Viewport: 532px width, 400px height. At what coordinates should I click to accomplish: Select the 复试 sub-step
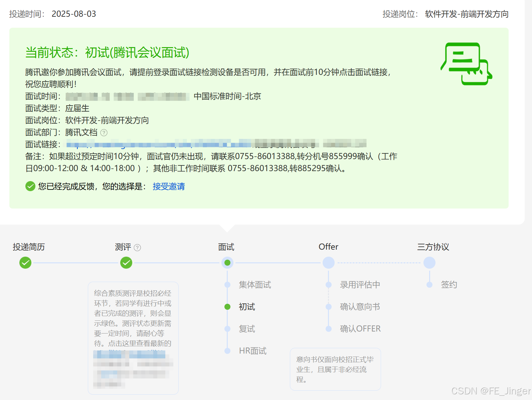pyautogui.click(x=247, y=329)
